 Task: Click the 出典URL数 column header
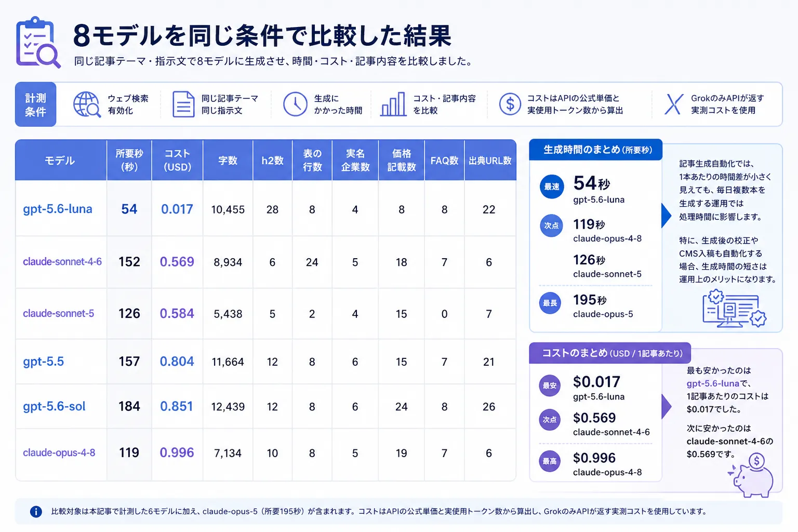[490, 161]
